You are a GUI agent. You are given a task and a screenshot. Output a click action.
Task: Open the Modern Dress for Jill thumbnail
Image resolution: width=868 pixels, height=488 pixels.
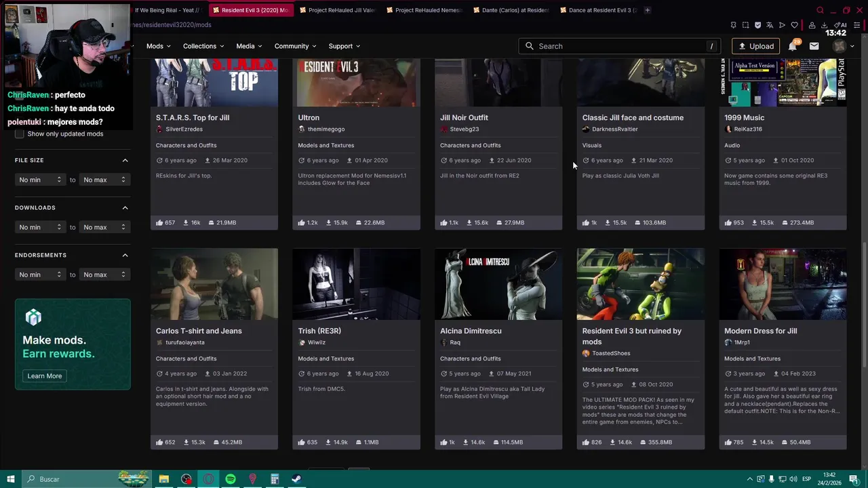783,284
